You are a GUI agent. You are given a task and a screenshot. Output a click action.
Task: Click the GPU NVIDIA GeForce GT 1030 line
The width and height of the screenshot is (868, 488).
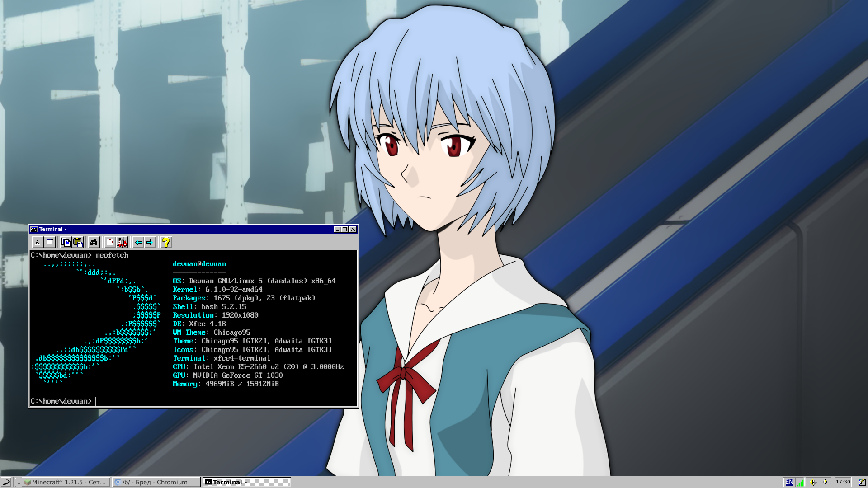[228, 375]
